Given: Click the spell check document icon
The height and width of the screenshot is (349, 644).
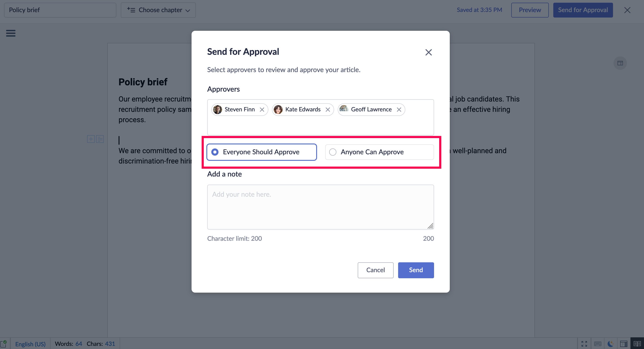Looking at the screenshot, I should [4, 344].
